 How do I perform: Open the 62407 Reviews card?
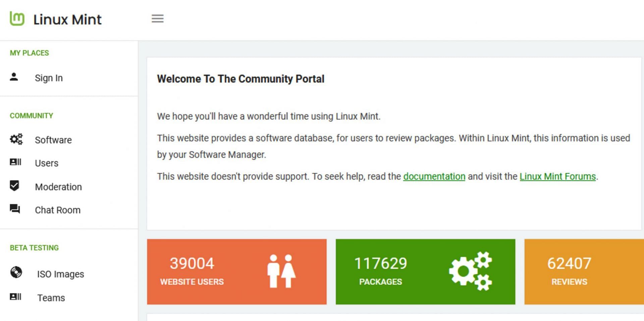[584, 272]
